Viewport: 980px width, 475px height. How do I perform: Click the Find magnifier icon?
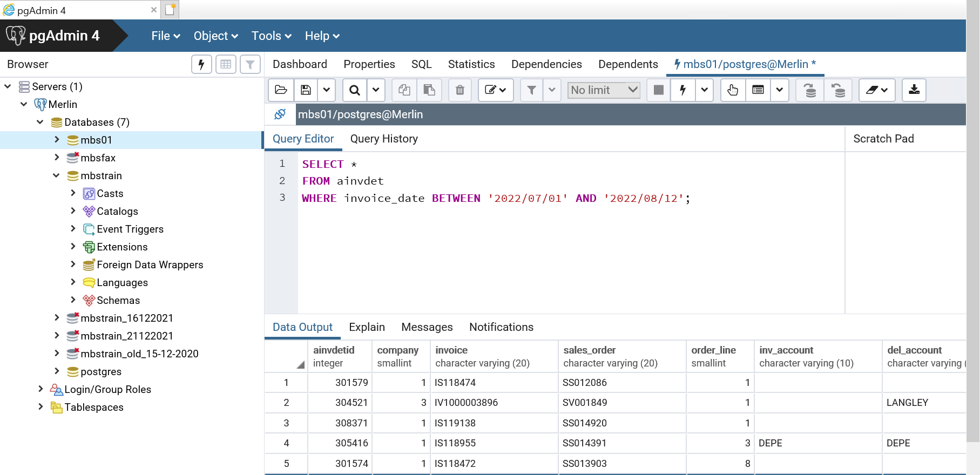[x=355, y=90]
